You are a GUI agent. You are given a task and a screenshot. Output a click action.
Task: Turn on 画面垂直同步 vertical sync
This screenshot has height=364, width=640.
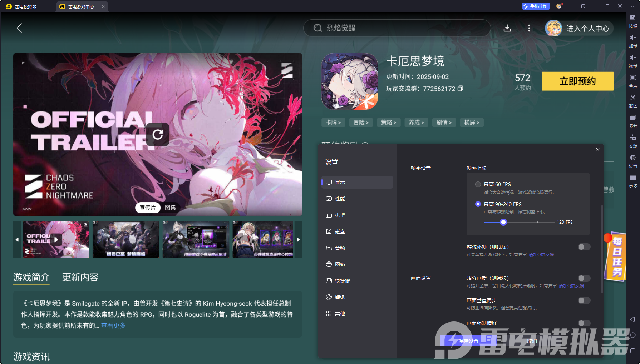click(x=584, y=300)
